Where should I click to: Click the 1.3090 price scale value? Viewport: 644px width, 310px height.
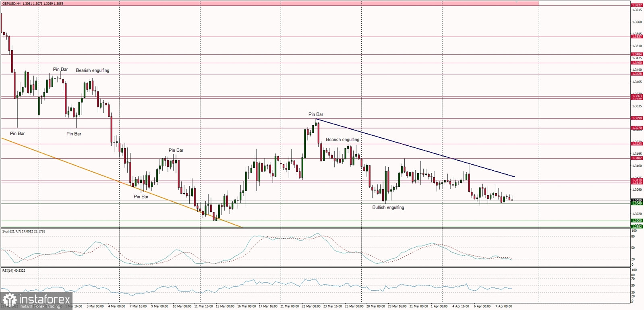(637, 190)
